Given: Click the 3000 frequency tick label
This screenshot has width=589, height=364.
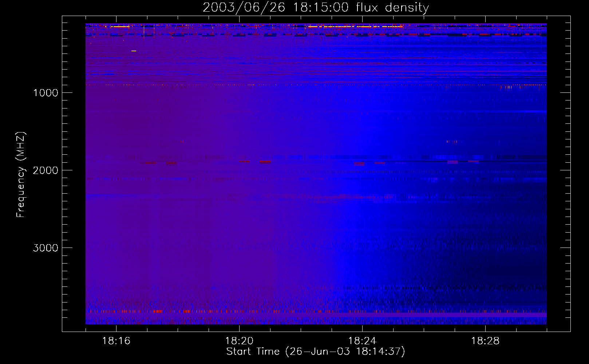Looking at the screenshot, I should point(46,248).
